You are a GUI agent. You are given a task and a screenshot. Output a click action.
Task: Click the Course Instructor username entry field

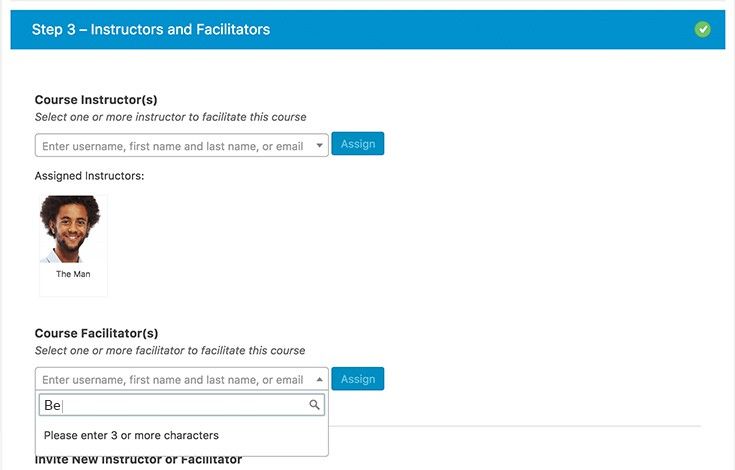click(181, 145)
